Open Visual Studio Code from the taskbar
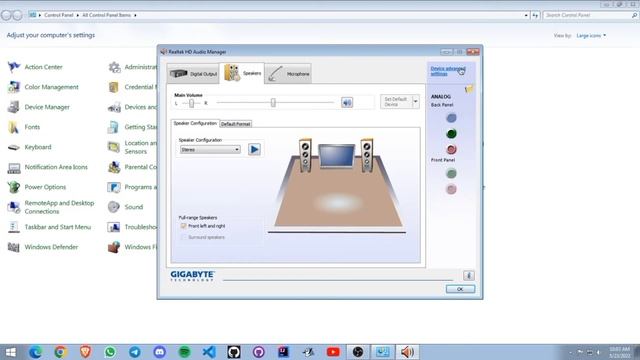The height and width of the screenshot is (360, 640). point(209,352)
